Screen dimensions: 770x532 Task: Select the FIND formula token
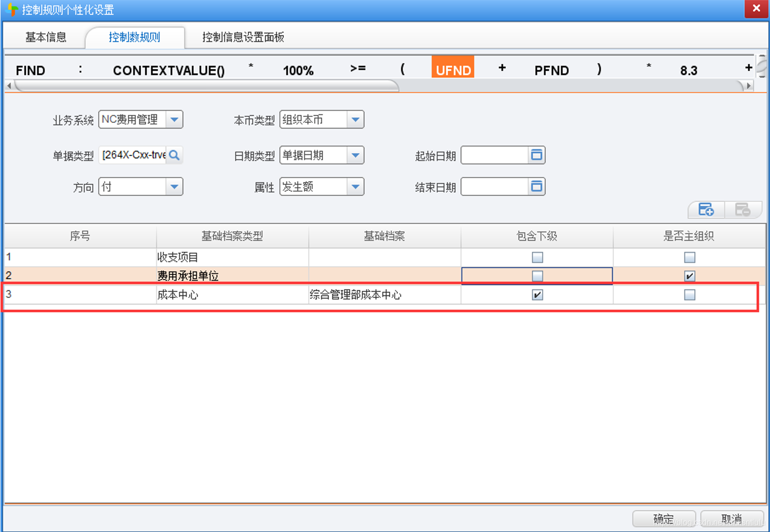click(30, 70)
